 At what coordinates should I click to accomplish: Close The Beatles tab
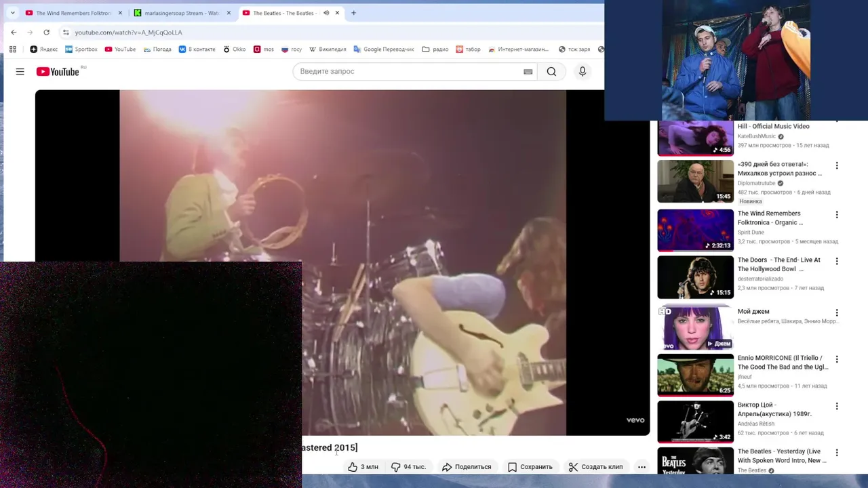pos(337,13)
